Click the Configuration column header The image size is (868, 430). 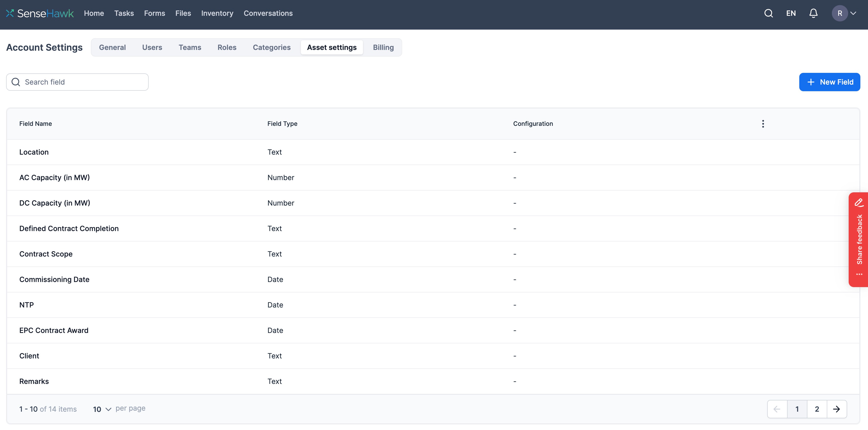click(533, 124)
